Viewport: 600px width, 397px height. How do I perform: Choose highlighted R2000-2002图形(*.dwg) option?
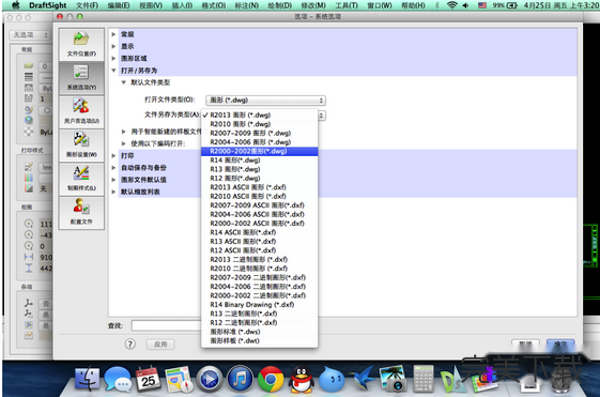coord(259,151)
